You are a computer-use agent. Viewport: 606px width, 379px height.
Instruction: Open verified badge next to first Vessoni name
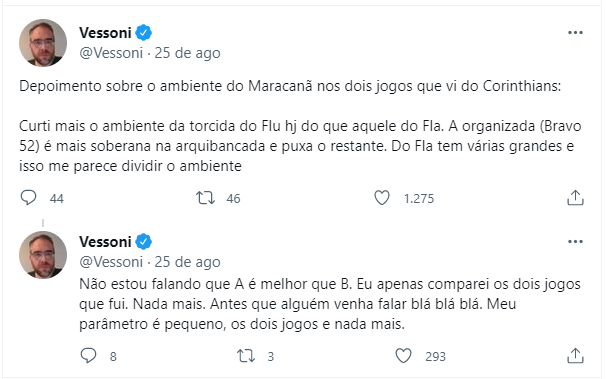point(143,33)
